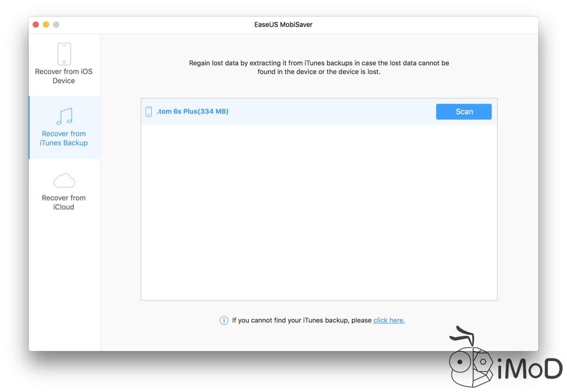Image resolution: width=567 pixels, height=392 pixels.
Task: Switch to Recover from iOS Device mode
Action: (x=63, y=64)
